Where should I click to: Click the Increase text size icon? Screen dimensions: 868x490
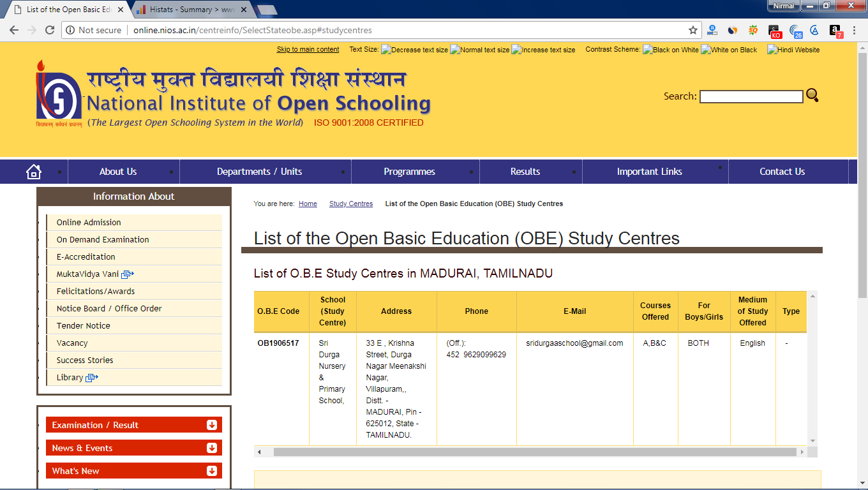click(544, 50)
